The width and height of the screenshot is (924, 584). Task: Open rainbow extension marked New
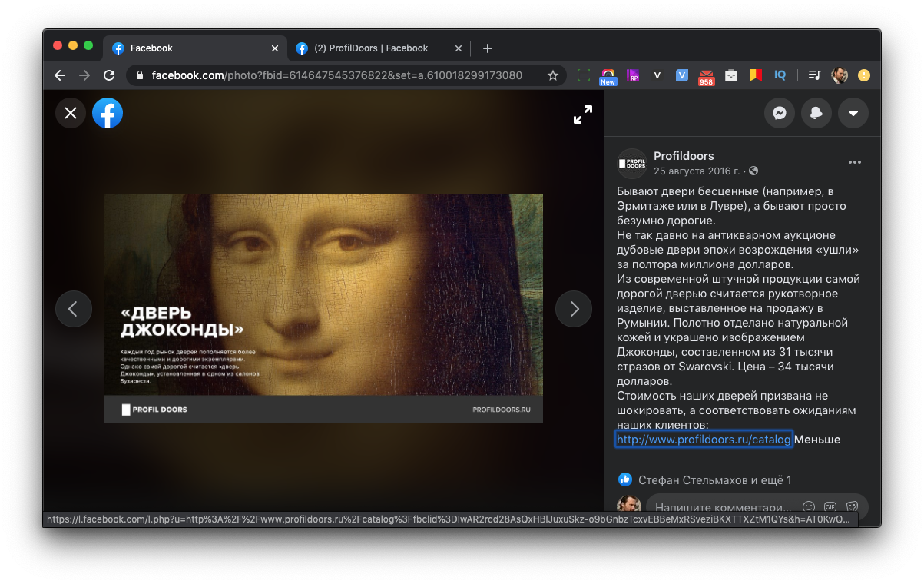point(608,75)
